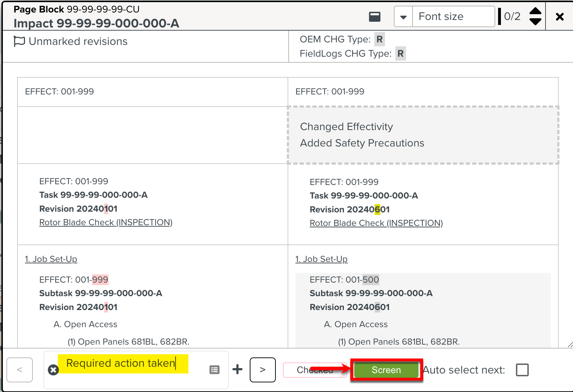The image size is (573, 392).
Task: Open left Rotor Blade Check (INSPECTION) link
Action: tap(106, 222)
